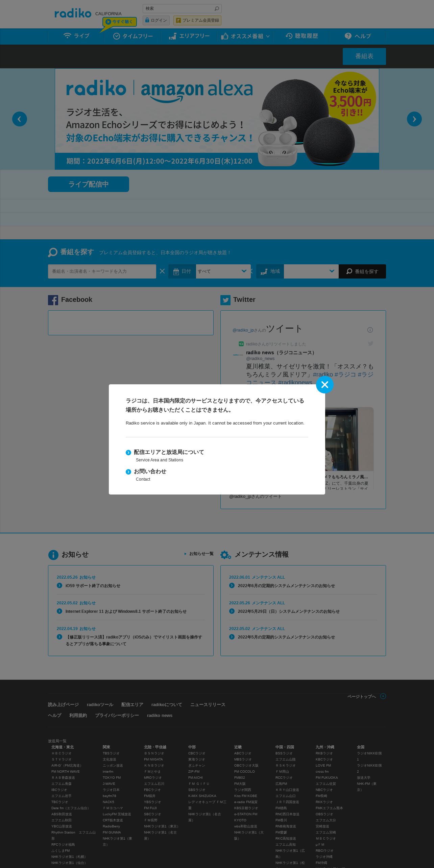
Task: Click the 日付 calendar icon
Action: [x=176, y=272]
